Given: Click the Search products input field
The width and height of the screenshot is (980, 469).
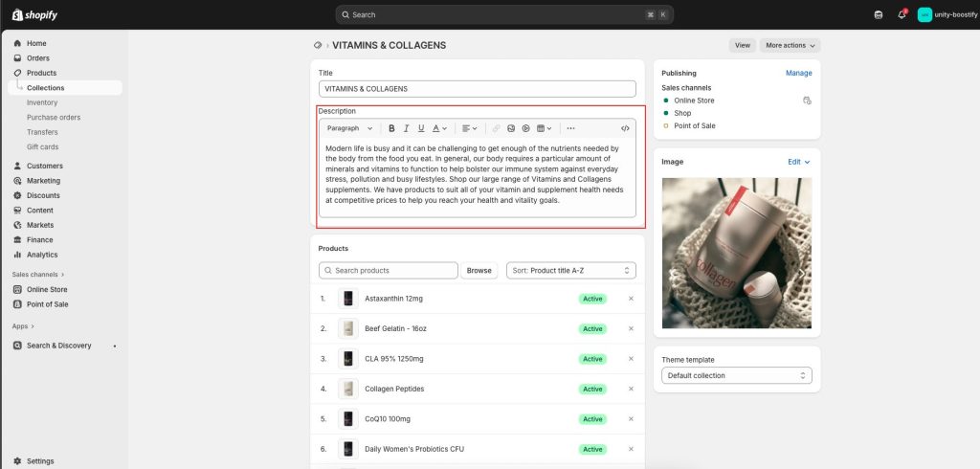Looking at the screenshot, I should (392, 271).
